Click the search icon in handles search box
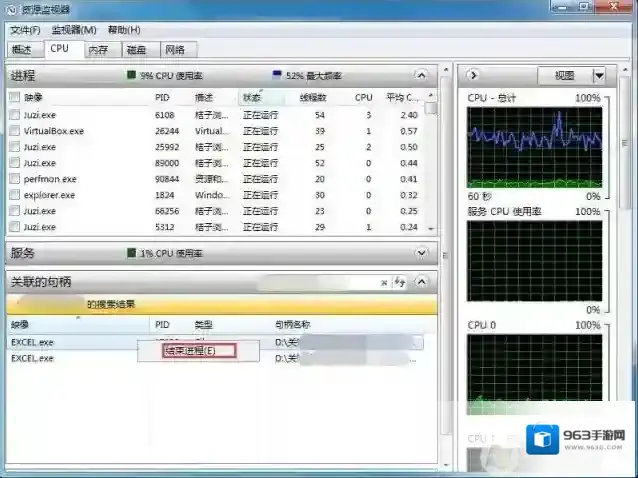The image size is (638, 478). [383, 282]
